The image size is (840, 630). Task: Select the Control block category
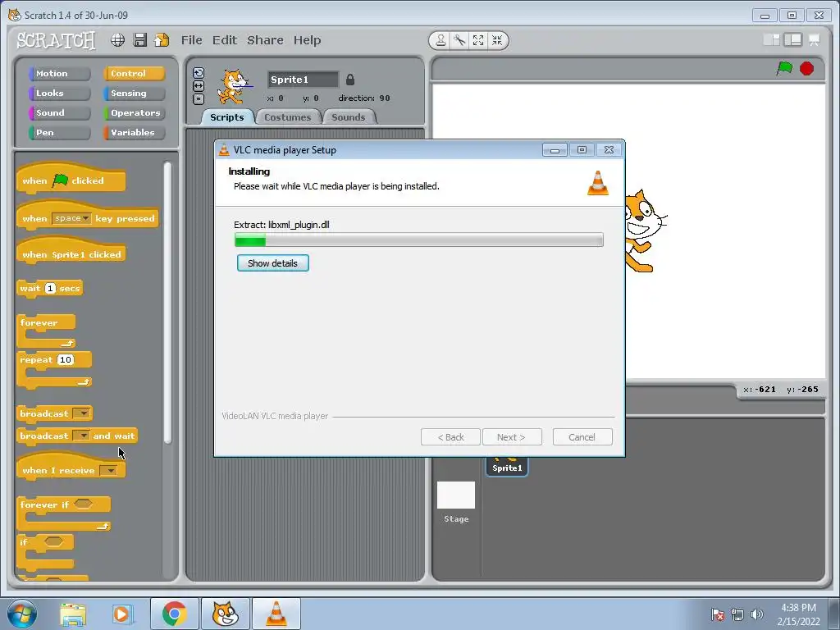[x=134, y=73]
